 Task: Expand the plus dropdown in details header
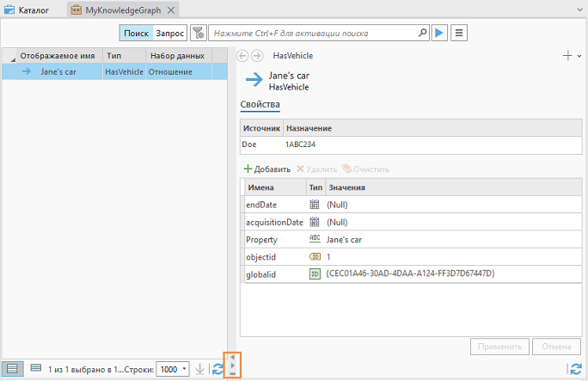(572, 56)
